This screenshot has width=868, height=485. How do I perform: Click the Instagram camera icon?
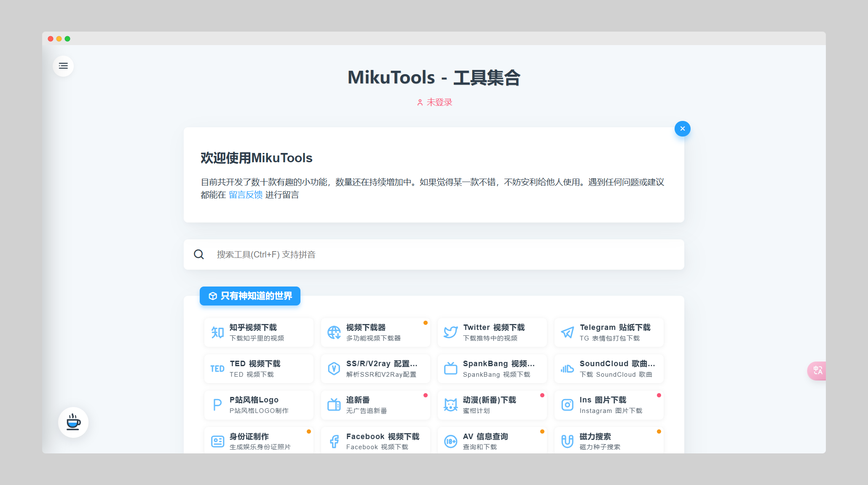point(568,405)
